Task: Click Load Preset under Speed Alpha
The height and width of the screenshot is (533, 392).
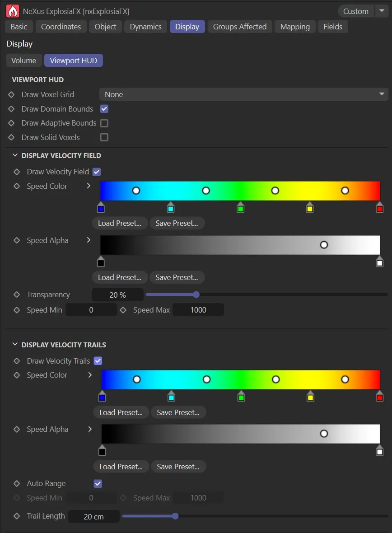Action: (119, 277)
